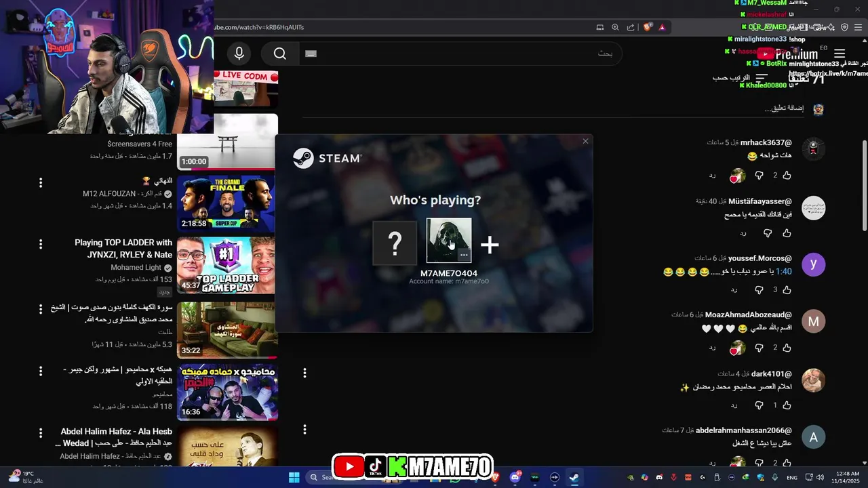Dislike the @Müstäfaayasser comment
The width and height of the screenshot is (868, 488).
(768, 233)
